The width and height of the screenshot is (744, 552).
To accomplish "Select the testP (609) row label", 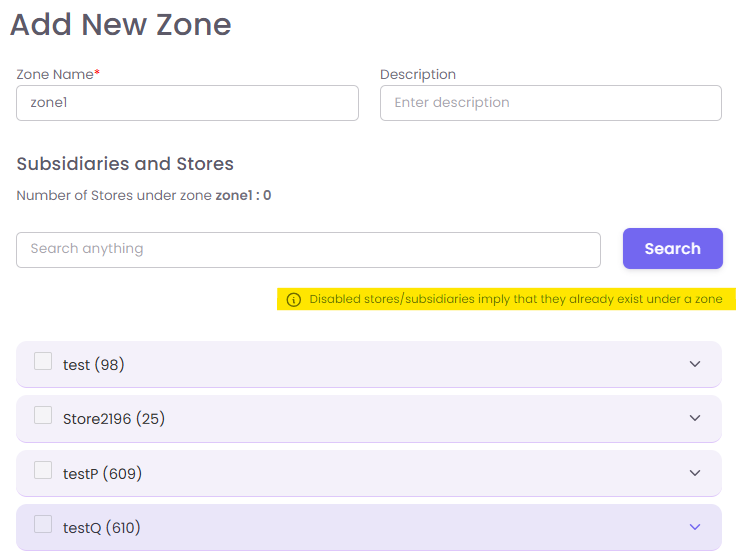I will [x=102, y=473].
